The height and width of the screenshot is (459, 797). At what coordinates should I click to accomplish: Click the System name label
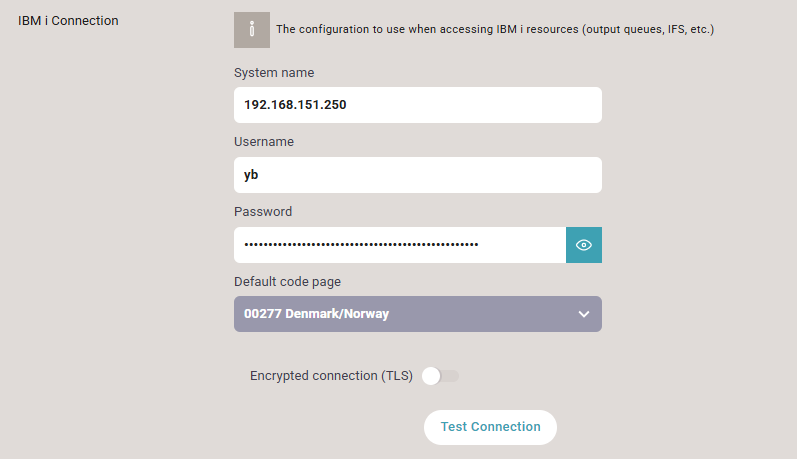[x=274, y=73]
